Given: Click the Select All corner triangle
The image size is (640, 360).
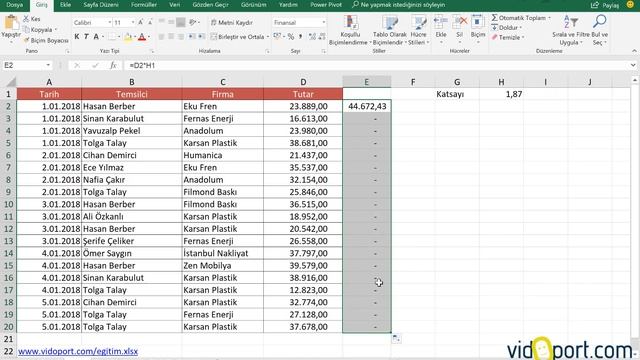Looking at the screenshot, I should [x=11, y=82].
